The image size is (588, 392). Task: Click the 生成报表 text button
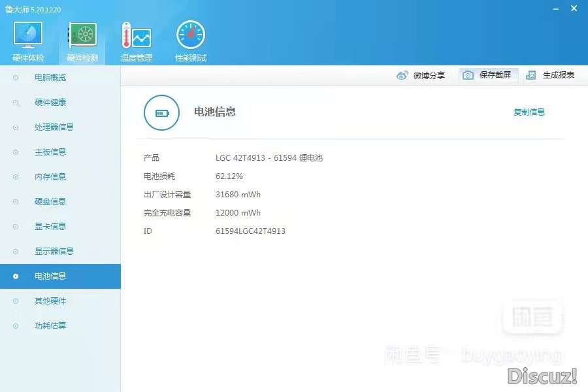click(x=559, y=75)
